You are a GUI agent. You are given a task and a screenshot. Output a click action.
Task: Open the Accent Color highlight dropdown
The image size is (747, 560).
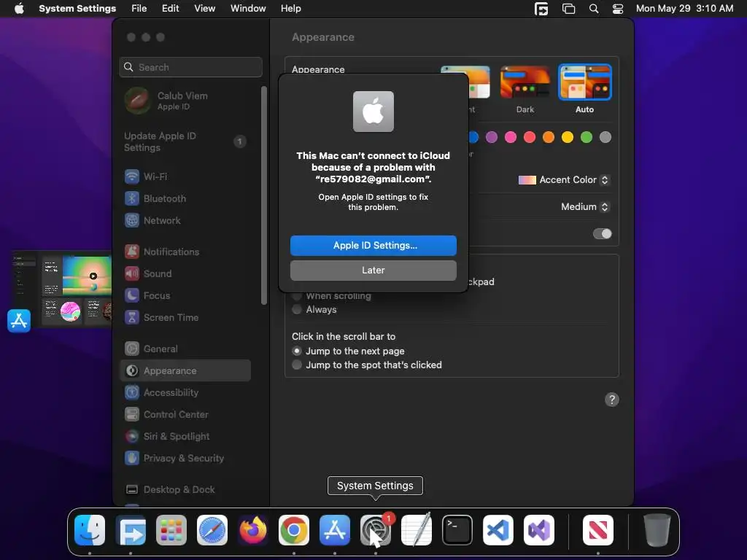(x=564, y=180)
